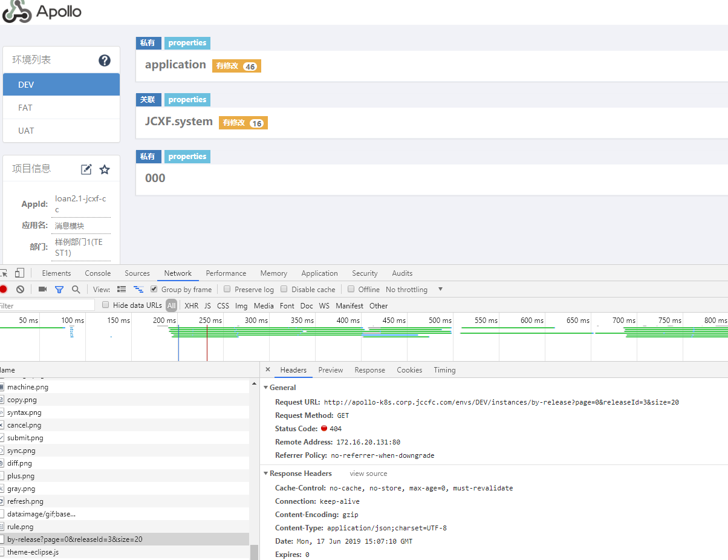The width and height of the screenshot is (728, 560).
Task: Click the 250 ms timeline marker
Action: pyautogui.click(x=209, y=321)
